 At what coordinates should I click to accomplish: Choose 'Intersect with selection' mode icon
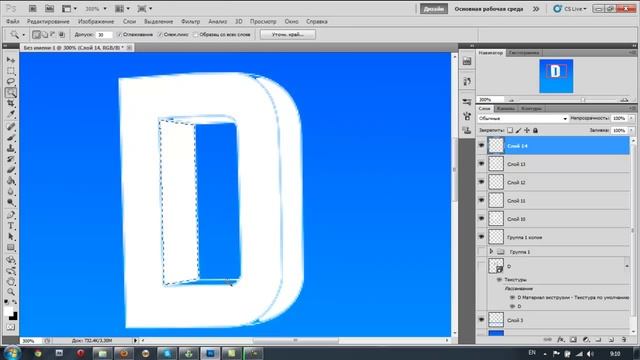tap(62, 35)
